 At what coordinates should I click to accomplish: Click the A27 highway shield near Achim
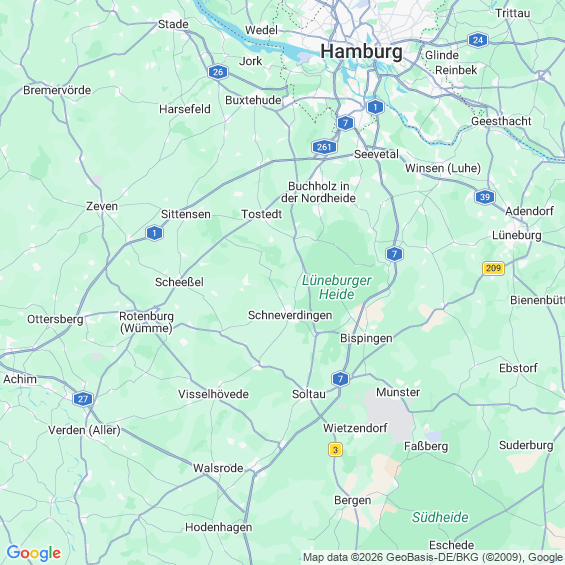pos(83,399)
